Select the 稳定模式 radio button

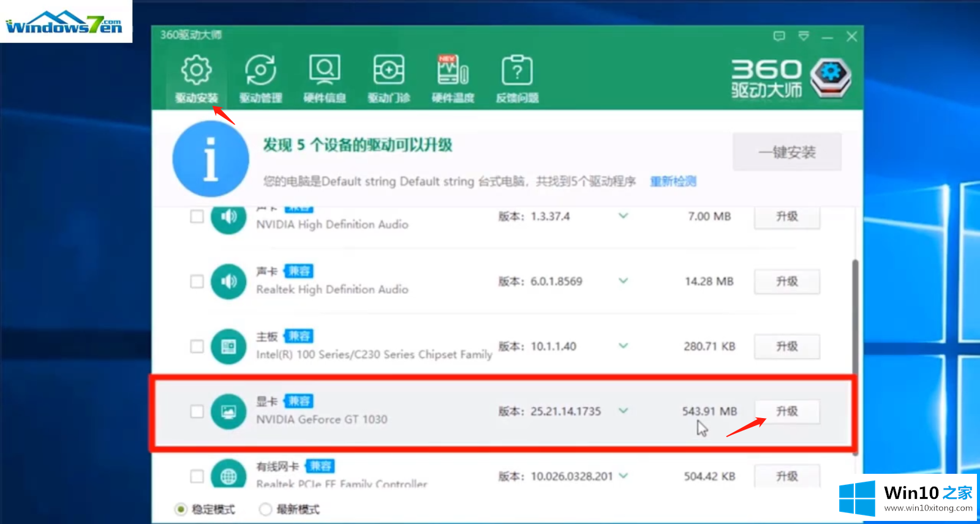point(181,509)
